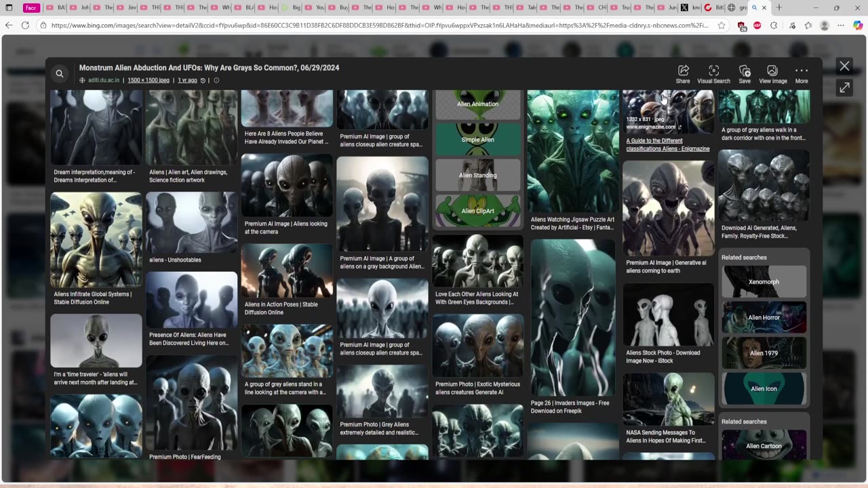Click 'Premium Photo | Grey Aliens extremely detailed' caption
This screenshot has width=868, height=488.
(x=379, y=428)
